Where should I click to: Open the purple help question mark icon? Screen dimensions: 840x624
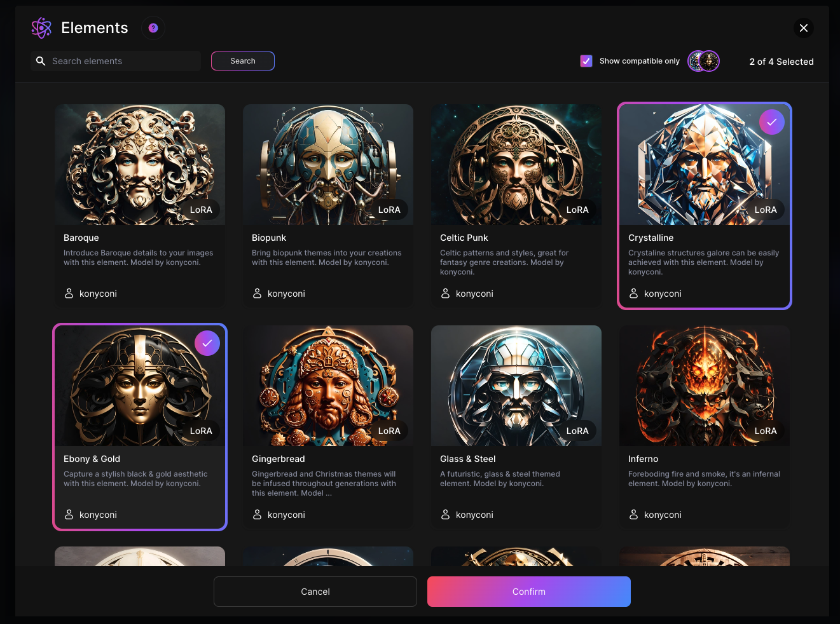[153, 28]
